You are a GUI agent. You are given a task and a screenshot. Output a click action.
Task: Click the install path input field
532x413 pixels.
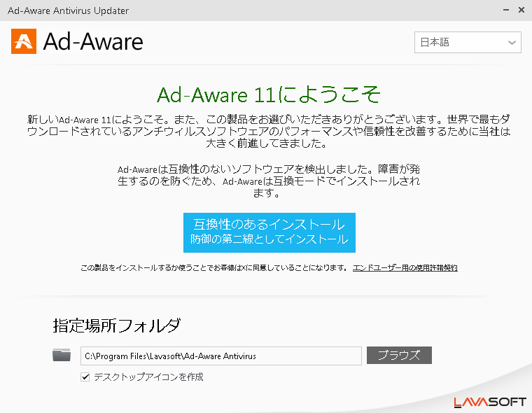[x=221, y=356]
